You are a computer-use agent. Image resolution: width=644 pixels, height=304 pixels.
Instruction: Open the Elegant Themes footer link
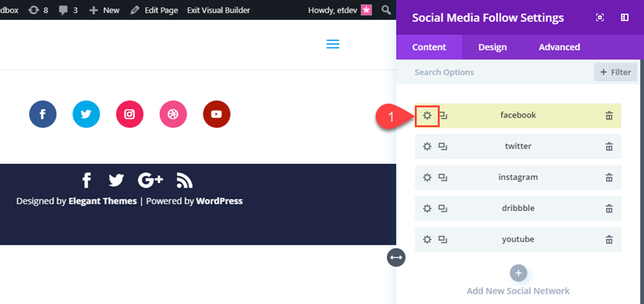[x=102, y=201]
